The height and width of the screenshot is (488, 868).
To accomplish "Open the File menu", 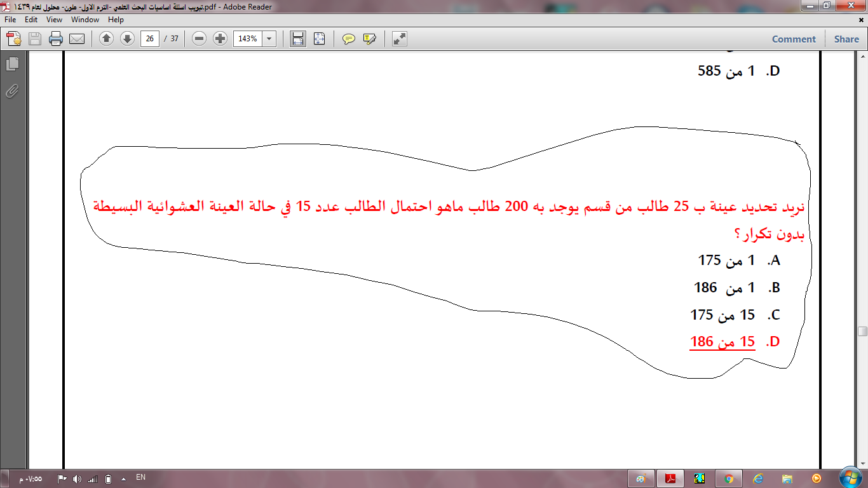I will (10, 20).
